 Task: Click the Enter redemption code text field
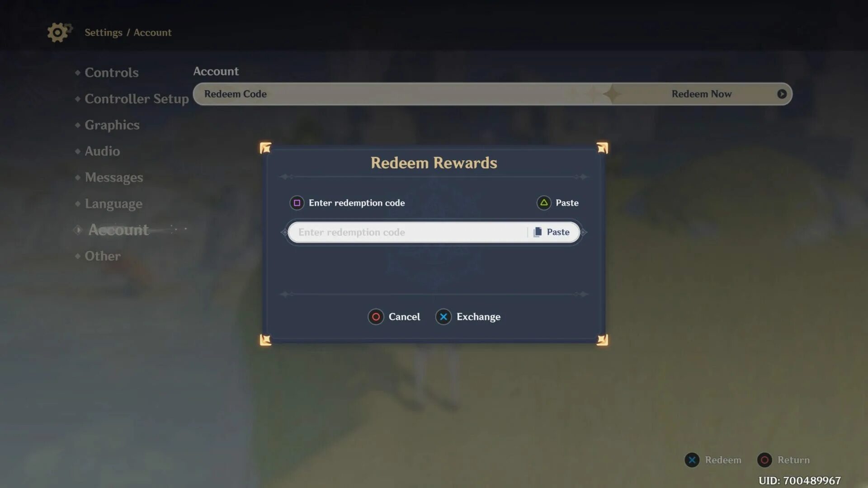pos(407,232)
